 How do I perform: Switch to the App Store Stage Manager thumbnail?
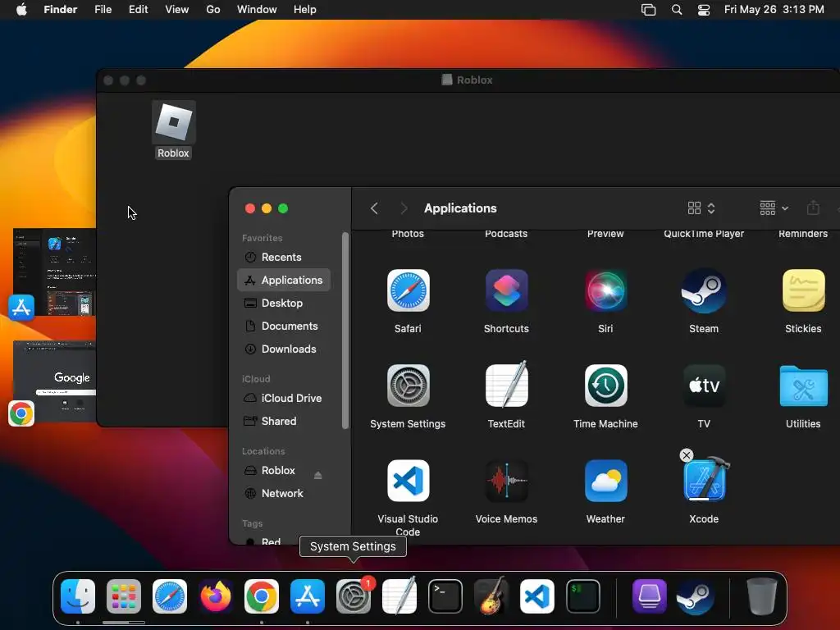point(54,272)
